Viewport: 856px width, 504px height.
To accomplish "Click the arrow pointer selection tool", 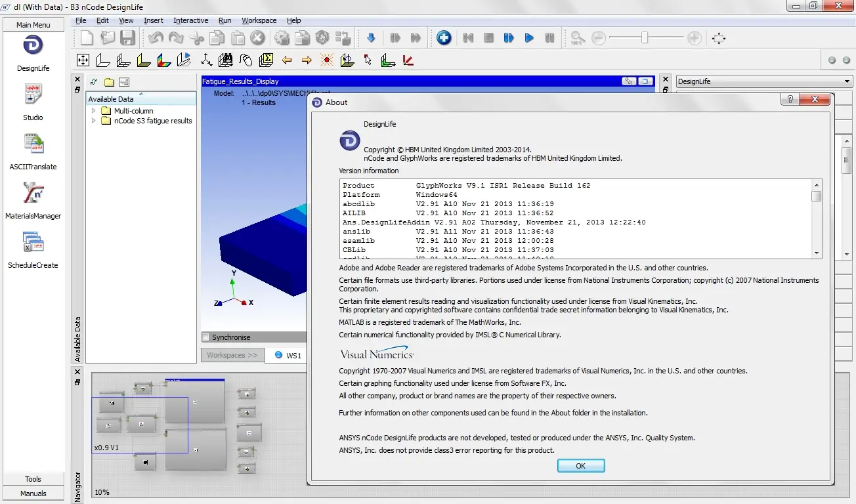I will (x=368, y=60).
